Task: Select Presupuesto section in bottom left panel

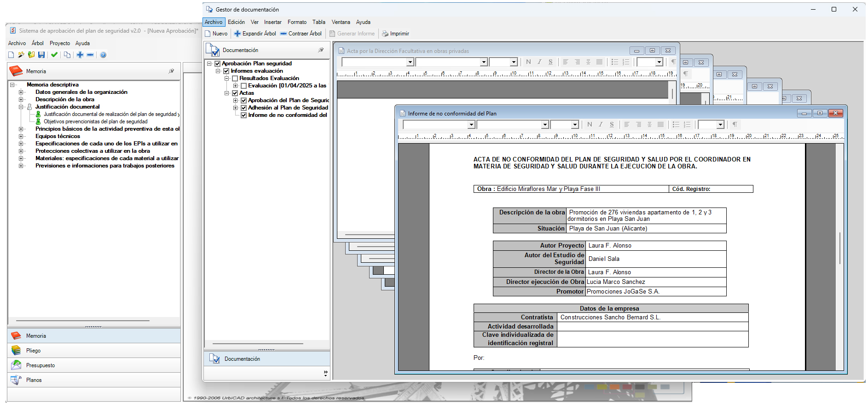Action: click(94, 365)
